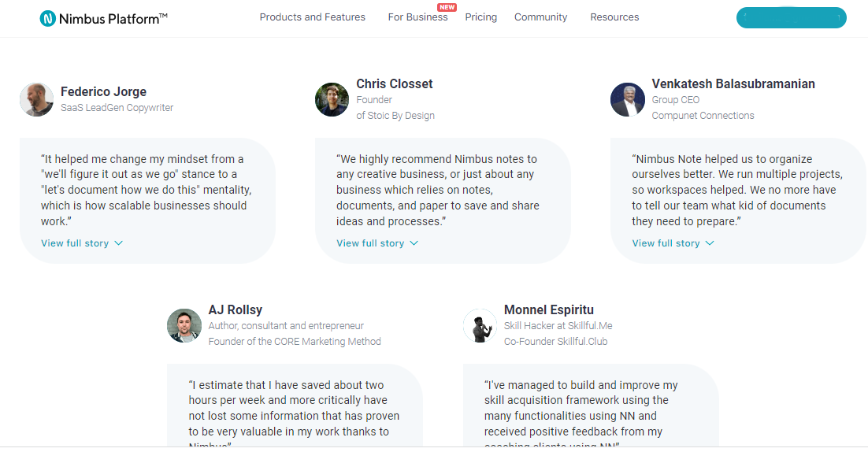
Task: Click the red NEW badge above For Business
Action: pyautogui.click(x=447, y=7)
